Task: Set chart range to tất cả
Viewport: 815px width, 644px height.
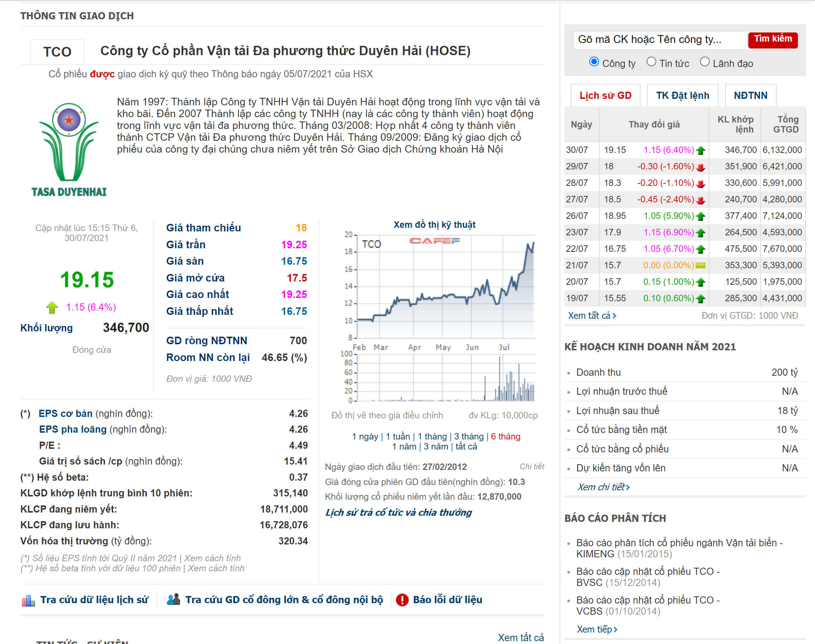Action: 466,447
